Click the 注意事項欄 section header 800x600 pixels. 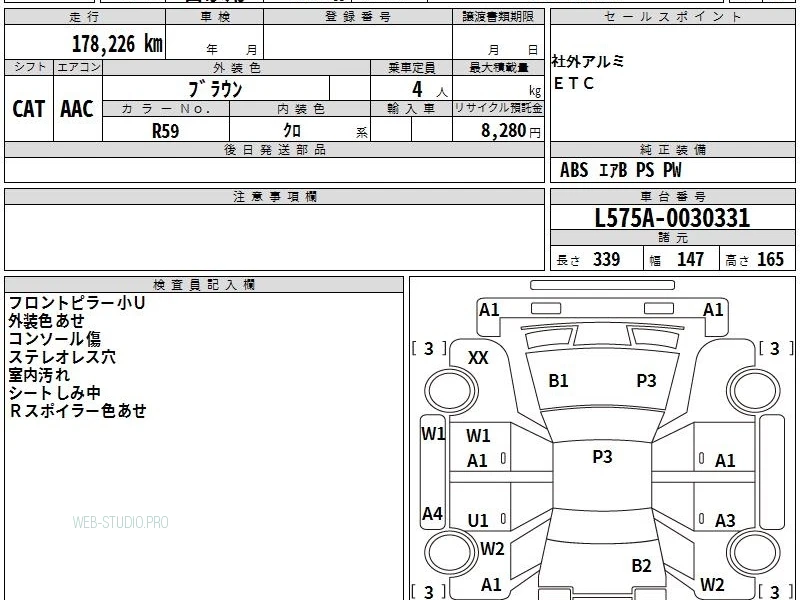pos(274,196)
